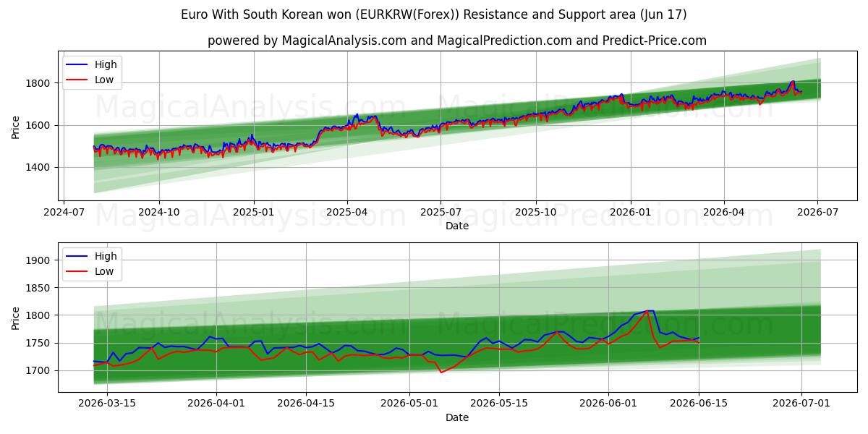Click the 1800 price tick on lower chart

pos(40,315)
